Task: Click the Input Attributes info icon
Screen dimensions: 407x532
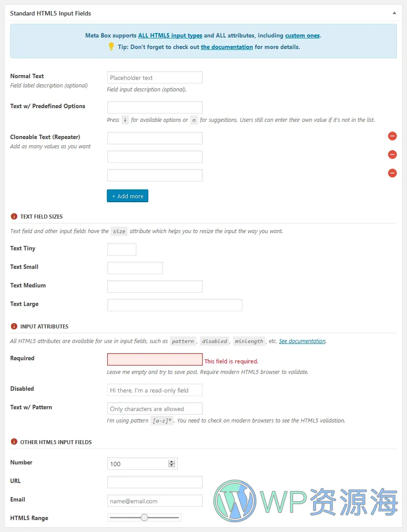Action: coord(14,326)
